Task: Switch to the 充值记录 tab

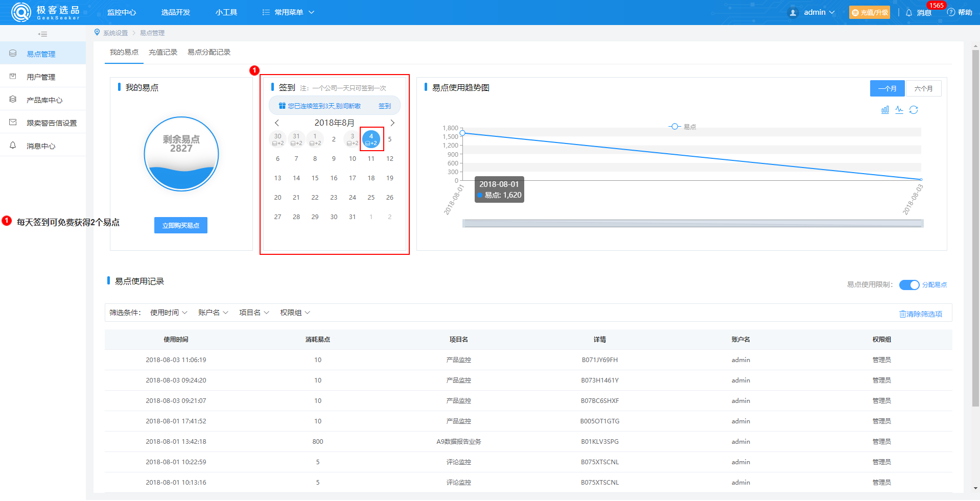Action: tap(163, 52)
